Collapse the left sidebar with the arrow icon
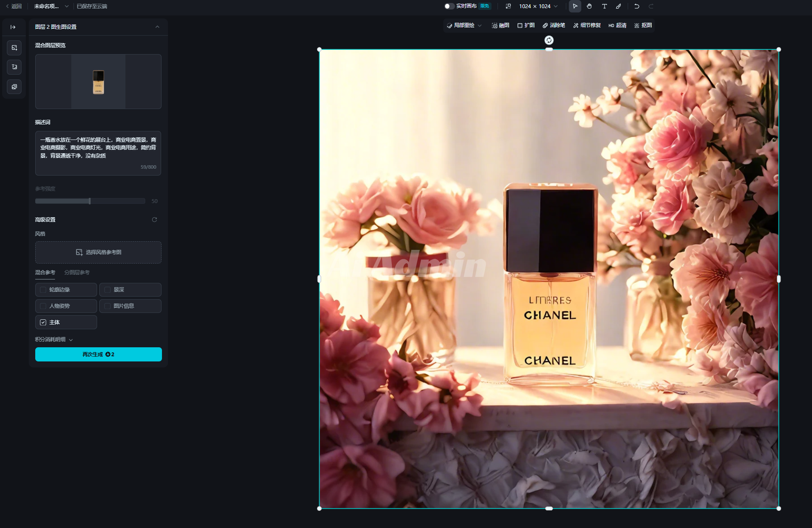 click(13, 27)
